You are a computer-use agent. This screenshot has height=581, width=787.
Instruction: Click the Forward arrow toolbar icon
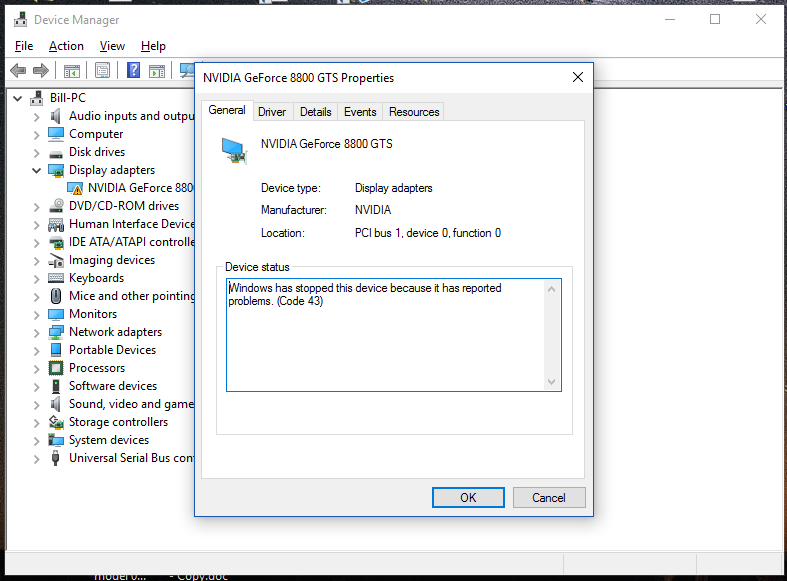[x=41, y=70]
